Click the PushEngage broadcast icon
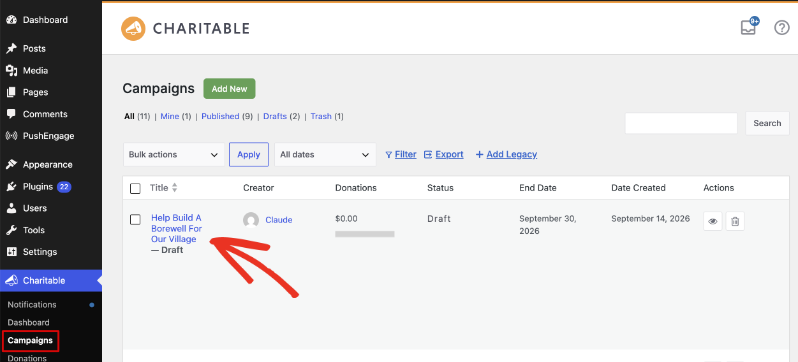This screenshot has height=362, width=798. click(12, 136)
